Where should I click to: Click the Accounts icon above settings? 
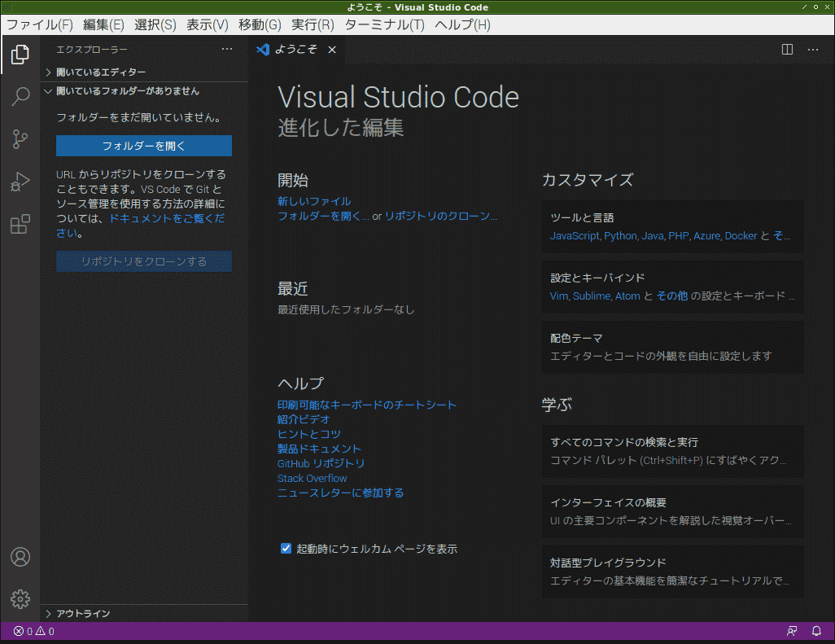pos(20,557)
